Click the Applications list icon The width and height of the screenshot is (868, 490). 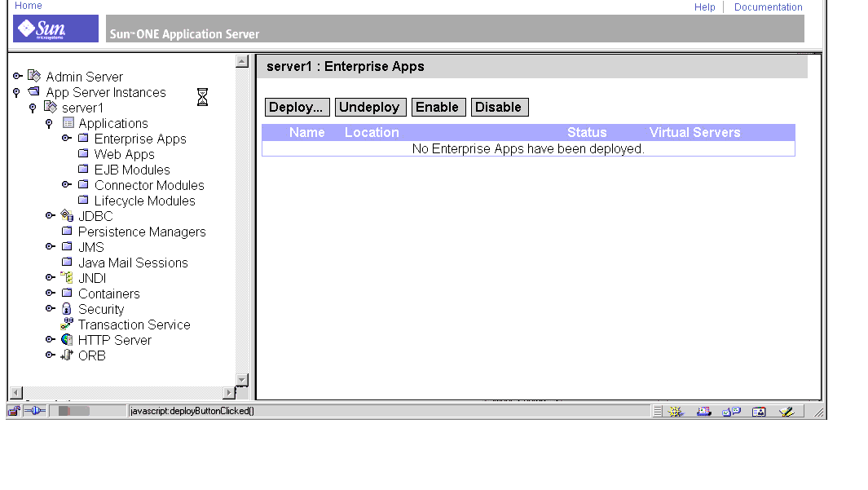[68, 122]
